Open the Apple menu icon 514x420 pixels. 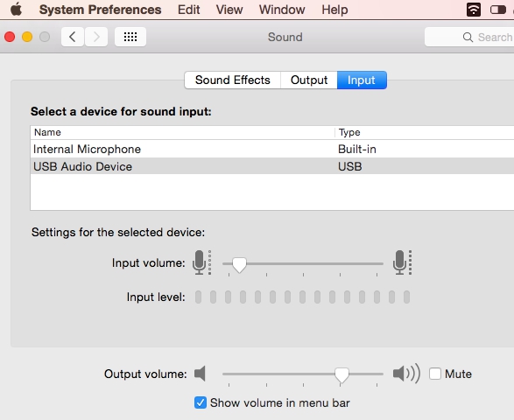[16, 10]
